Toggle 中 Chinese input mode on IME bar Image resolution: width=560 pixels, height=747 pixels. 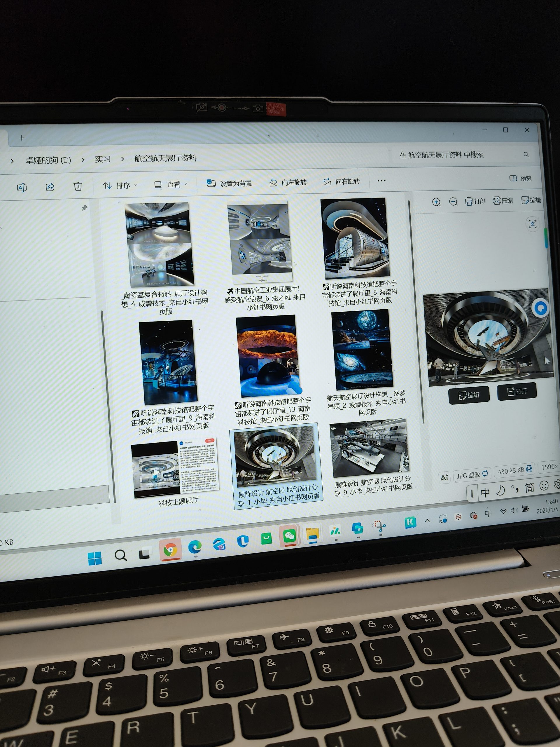tap(485, 492)
